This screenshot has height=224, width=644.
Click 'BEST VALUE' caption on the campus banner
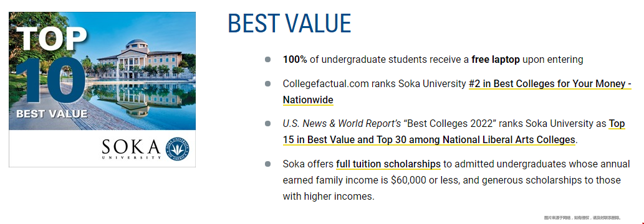tap(52, 114)
